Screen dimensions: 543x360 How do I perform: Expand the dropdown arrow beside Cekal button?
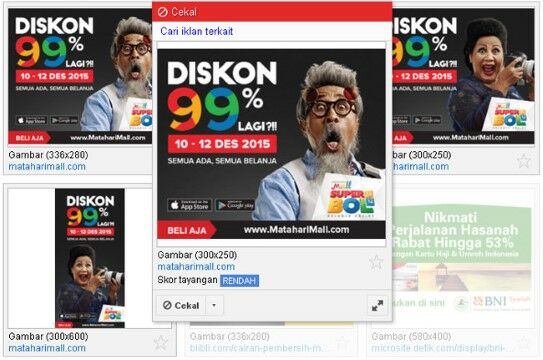point(214,305)
